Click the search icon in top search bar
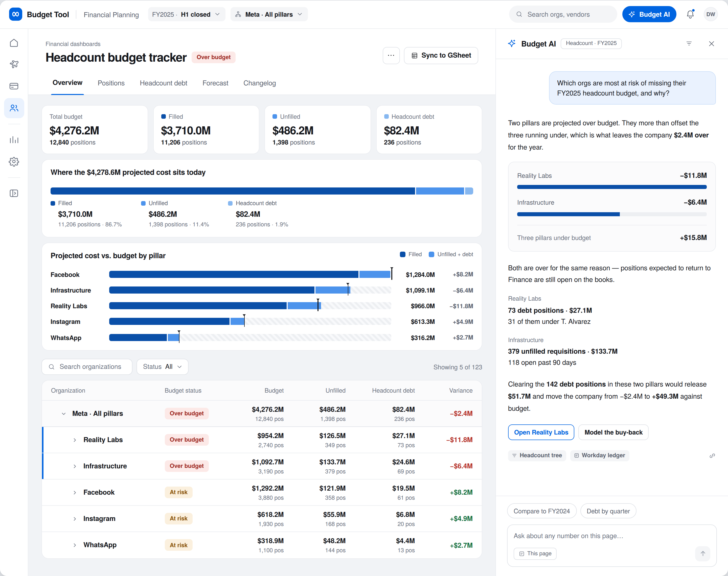This screenshot has height=576, width=728. click(519, 14)
